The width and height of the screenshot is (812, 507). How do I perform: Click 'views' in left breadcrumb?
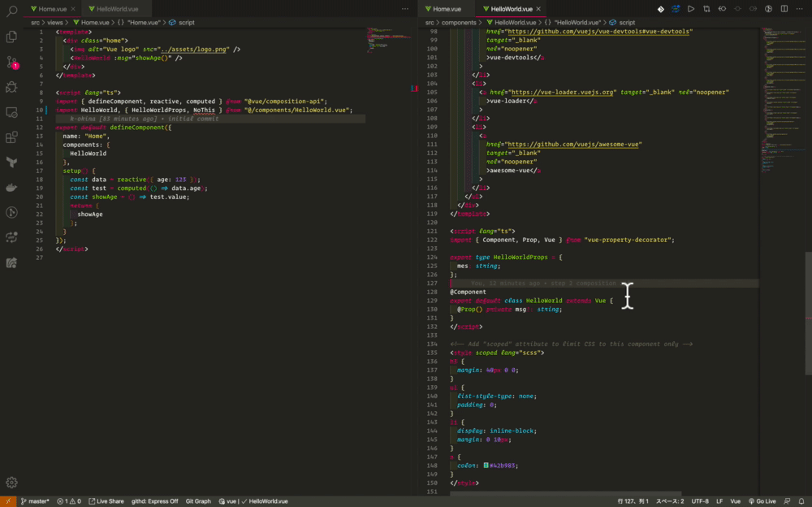tap(55, 23)
